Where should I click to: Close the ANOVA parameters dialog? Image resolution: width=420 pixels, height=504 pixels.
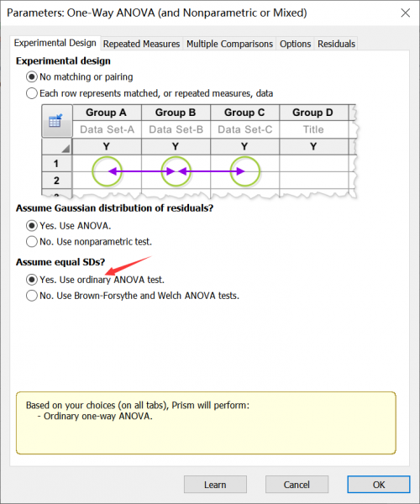point(406,13)
